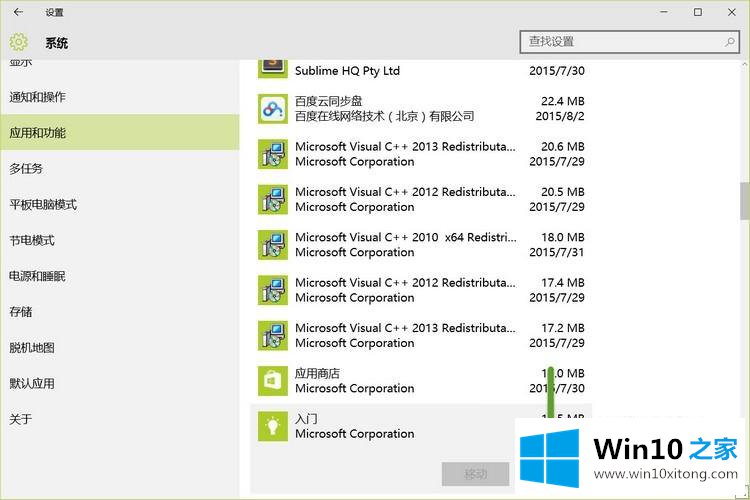The width and height of the screenshot is (750, 500).
Task: Close the 设置 window
Action: [732, 12]
